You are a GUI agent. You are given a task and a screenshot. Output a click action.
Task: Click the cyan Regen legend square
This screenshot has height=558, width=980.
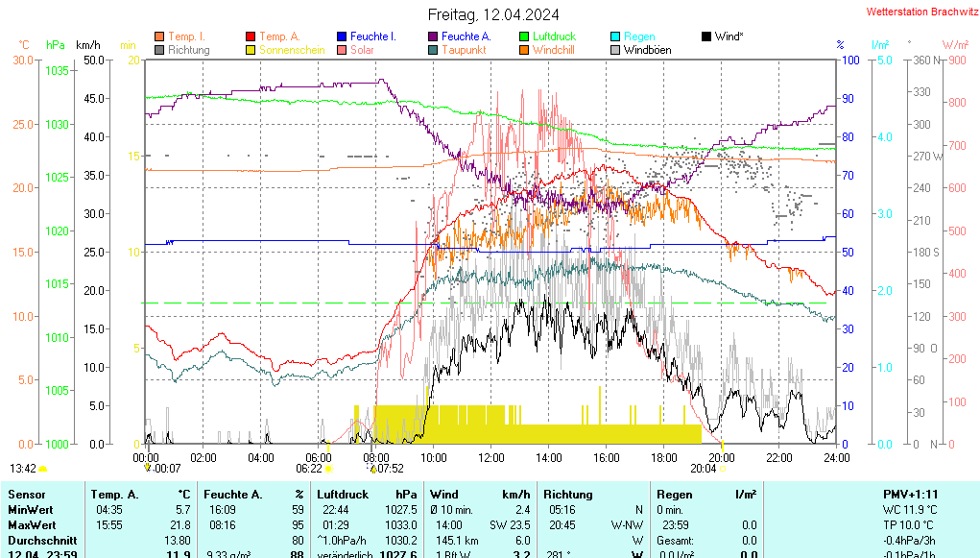[616, 36]
